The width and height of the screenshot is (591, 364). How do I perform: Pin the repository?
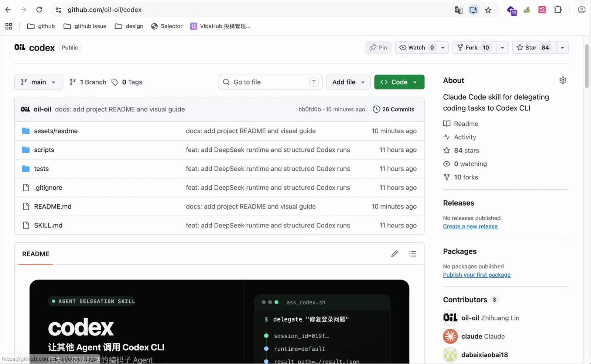[378, 48]
